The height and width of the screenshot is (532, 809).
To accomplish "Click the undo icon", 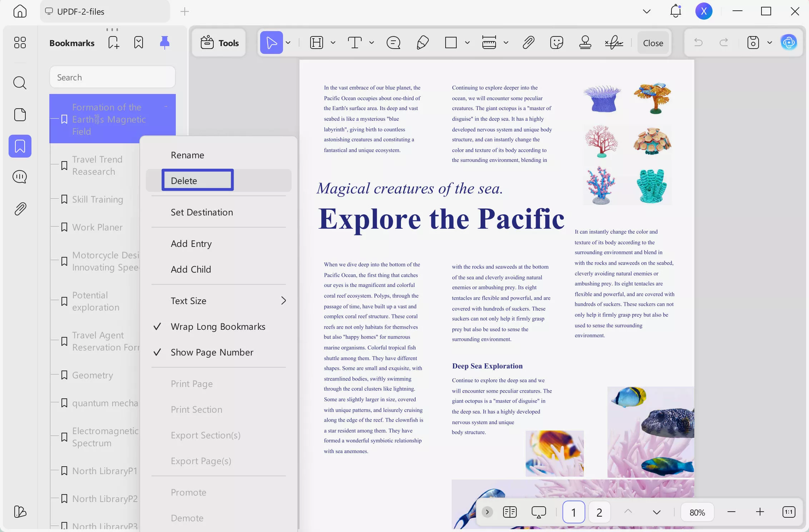I will (x=698, y=43).
